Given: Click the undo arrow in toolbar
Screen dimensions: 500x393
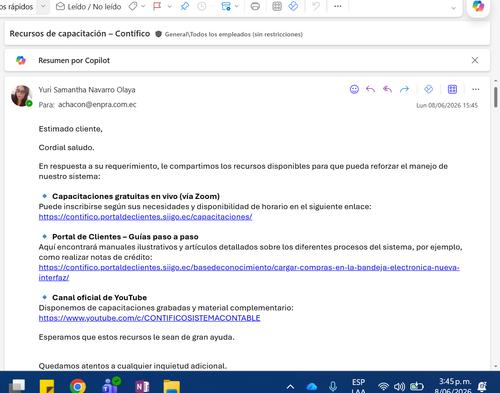Looking at the screenshot, I should (316, 6).
